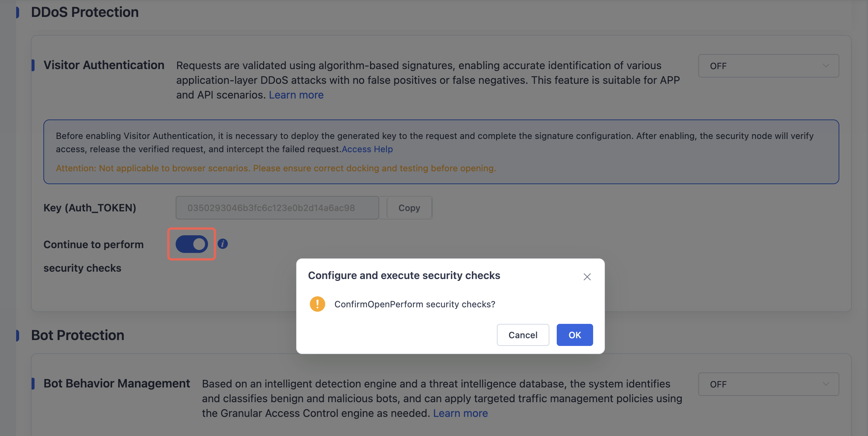868x436 pixels.
Task: Click the dialog title Configure and execute security checks
Action: (x=404, y=275)
